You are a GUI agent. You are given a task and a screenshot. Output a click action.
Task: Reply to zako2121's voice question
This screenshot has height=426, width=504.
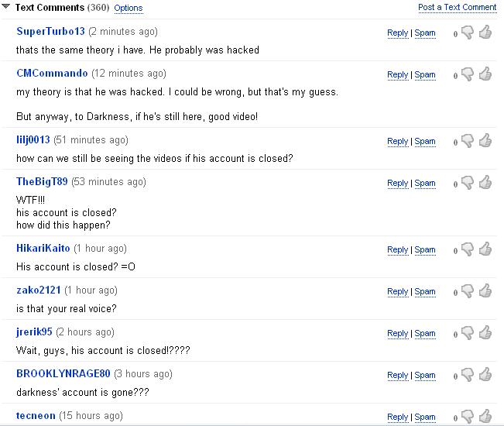pyautogui.click(x=397, y=291)
